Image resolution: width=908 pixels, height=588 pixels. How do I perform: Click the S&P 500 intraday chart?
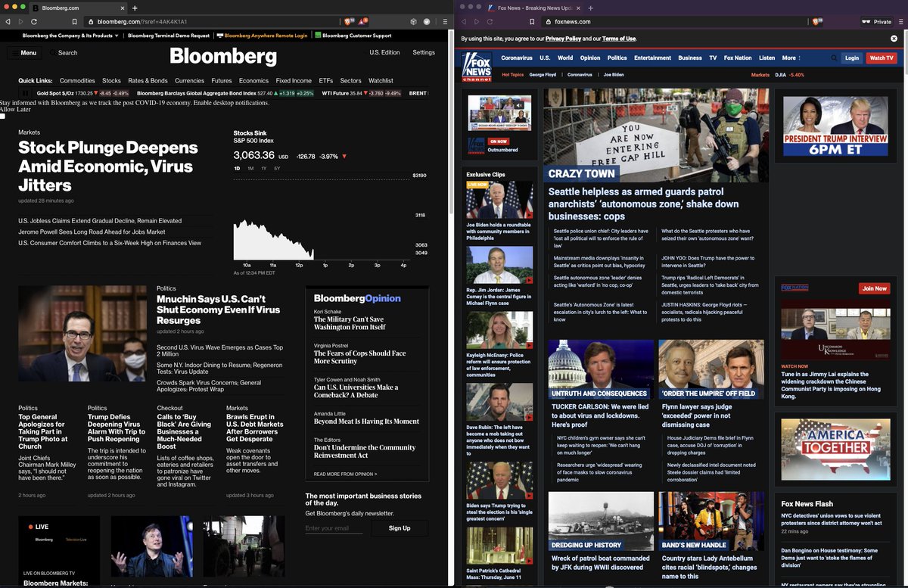pyautogui.click(x=320, y=219)
